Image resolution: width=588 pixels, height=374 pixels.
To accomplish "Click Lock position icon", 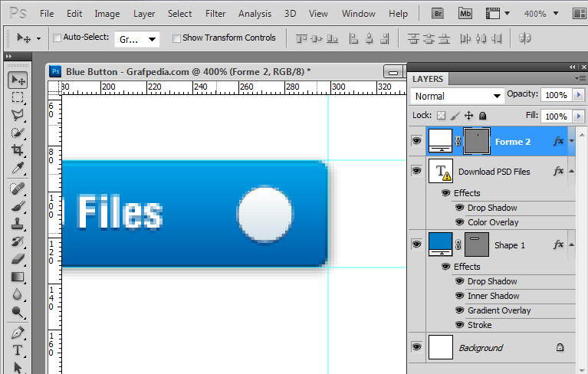I will (468, 116).
